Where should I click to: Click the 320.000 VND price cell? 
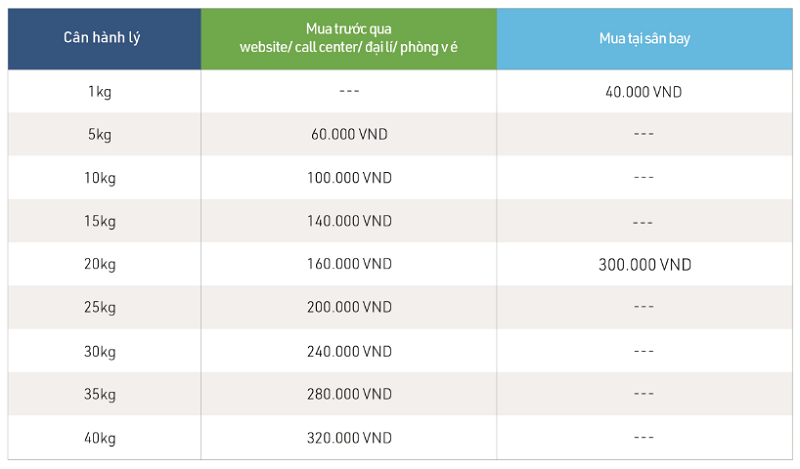pyautogui.click(x=349, y=438)
